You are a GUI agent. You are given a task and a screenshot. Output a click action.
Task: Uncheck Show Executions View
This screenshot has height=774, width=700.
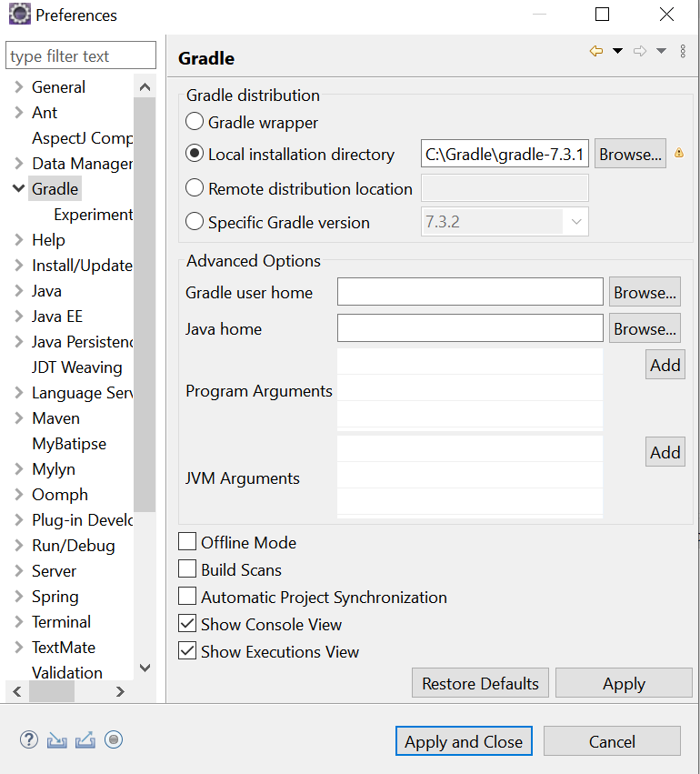point(187,650)
